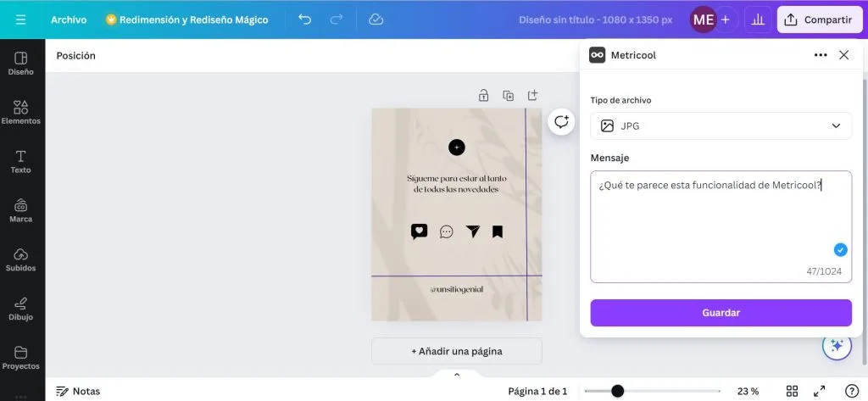Click the purple Guardar button
This screenshot has height=401, width=868.
[721, 313]
